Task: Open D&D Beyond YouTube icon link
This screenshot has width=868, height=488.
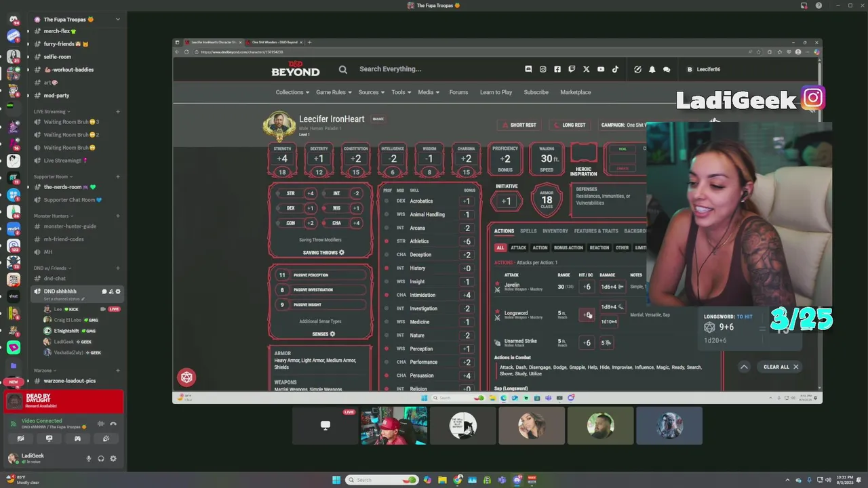Action: (x=601, y=69)
